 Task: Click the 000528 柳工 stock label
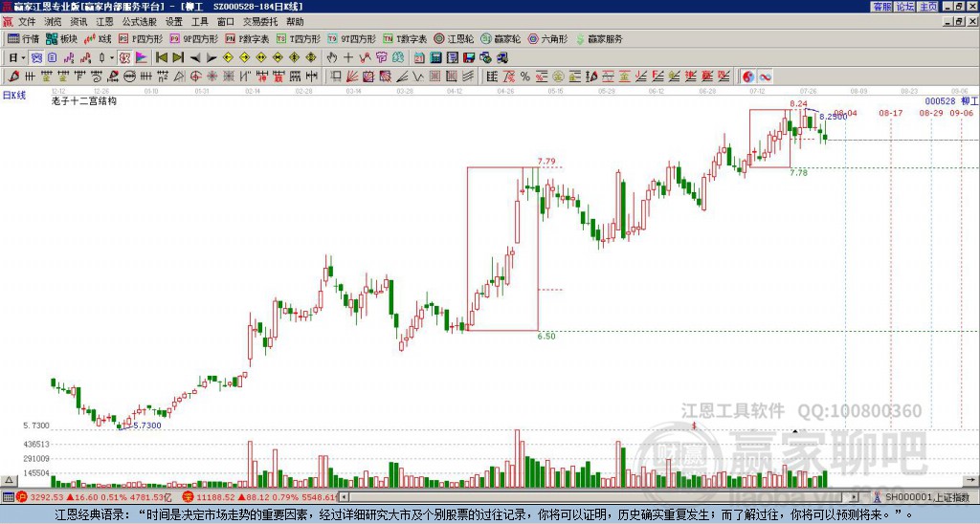coord(951,101)
